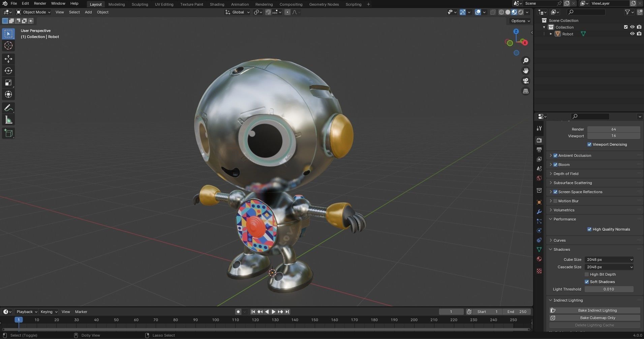The height and width of the screenshot is (339, 644).
Task: Open the Modifiers properties tab
Action: tap(539, 212)
